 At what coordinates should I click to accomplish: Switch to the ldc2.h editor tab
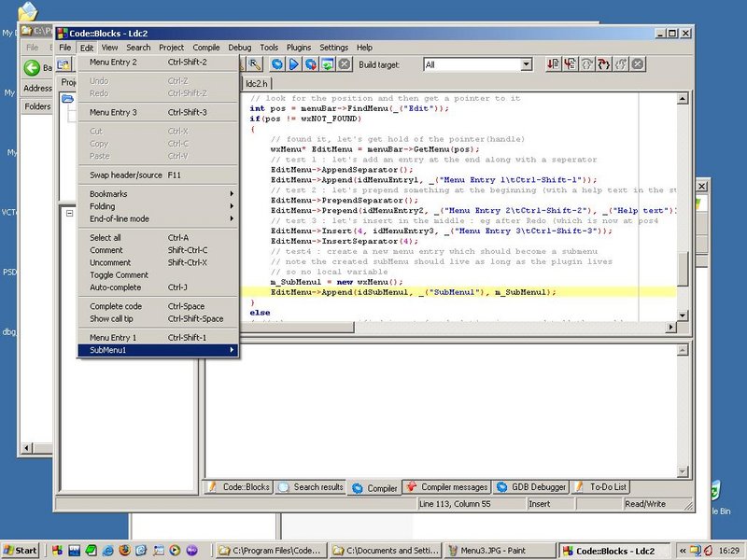coord(256,83)
